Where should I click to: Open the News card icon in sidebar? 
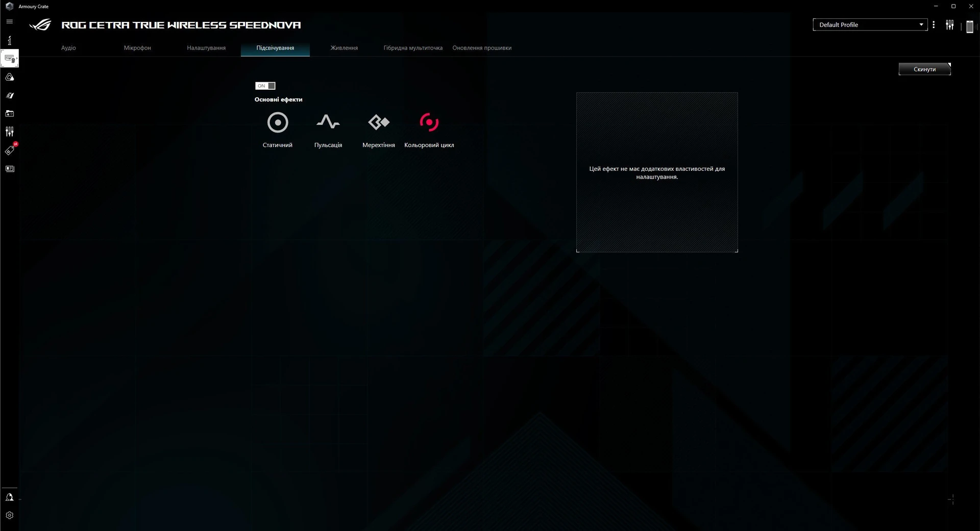coord(9,168)
